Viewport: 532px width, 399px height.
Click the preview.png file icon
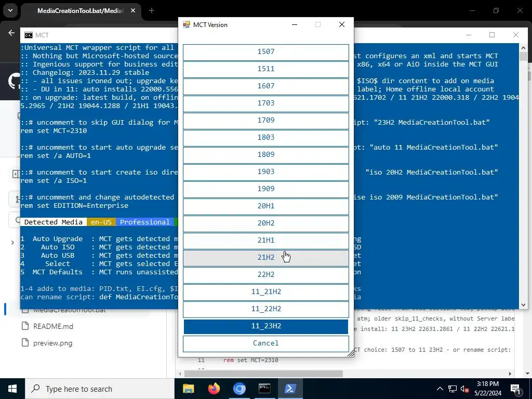(25, 343)
